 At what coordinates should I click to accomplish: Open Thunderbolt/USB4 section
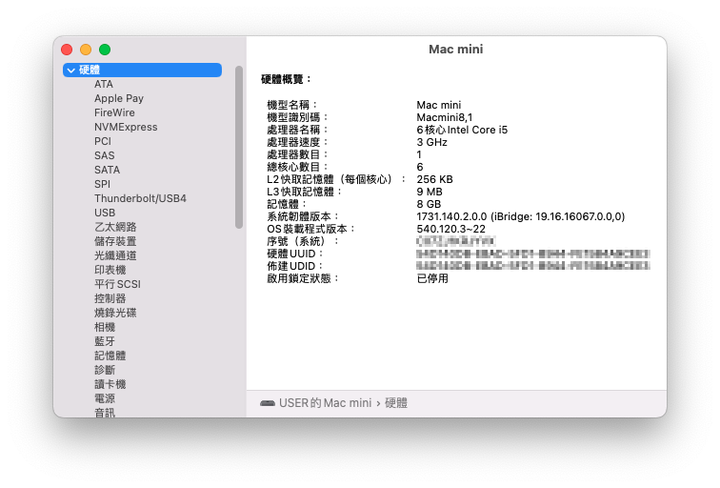[x=140, y=198]
